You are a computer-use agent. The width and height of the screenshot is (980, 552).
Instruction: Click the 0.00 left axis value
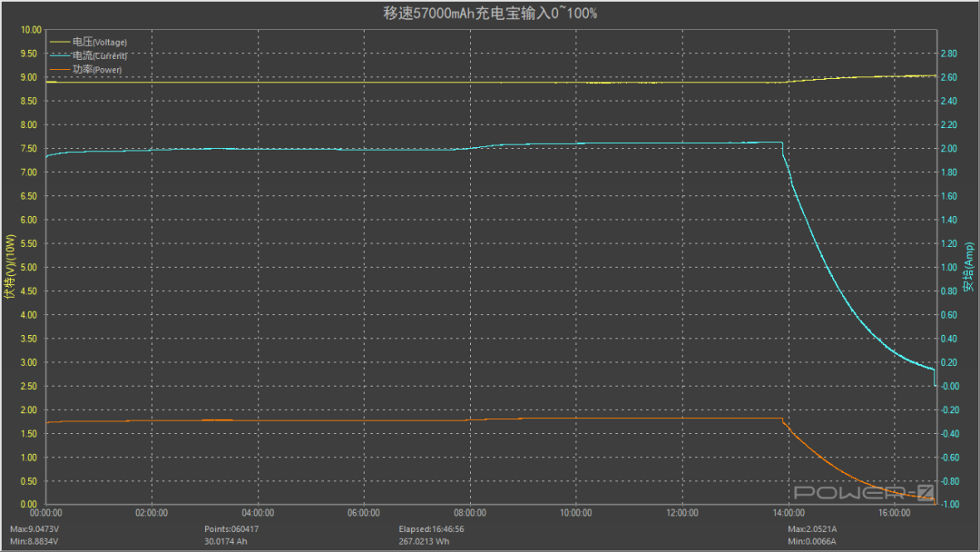click(29, 504)
